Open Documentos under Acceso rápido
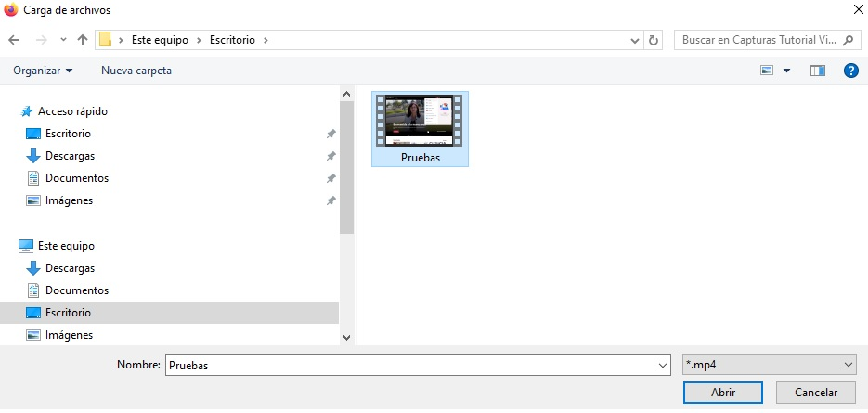Viewport: 868px width, 413px height. pyautogui.click(x=76, y=178)
